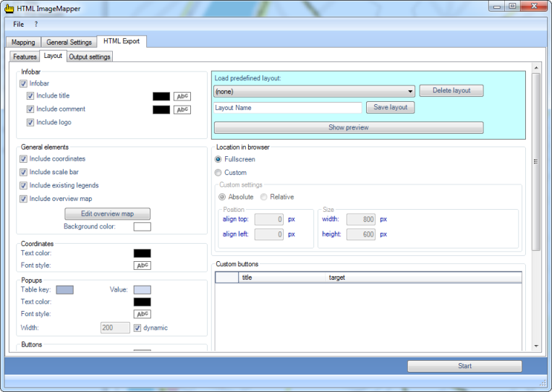
Task: Open the ? help menu
Action: (x=36, y=25)
